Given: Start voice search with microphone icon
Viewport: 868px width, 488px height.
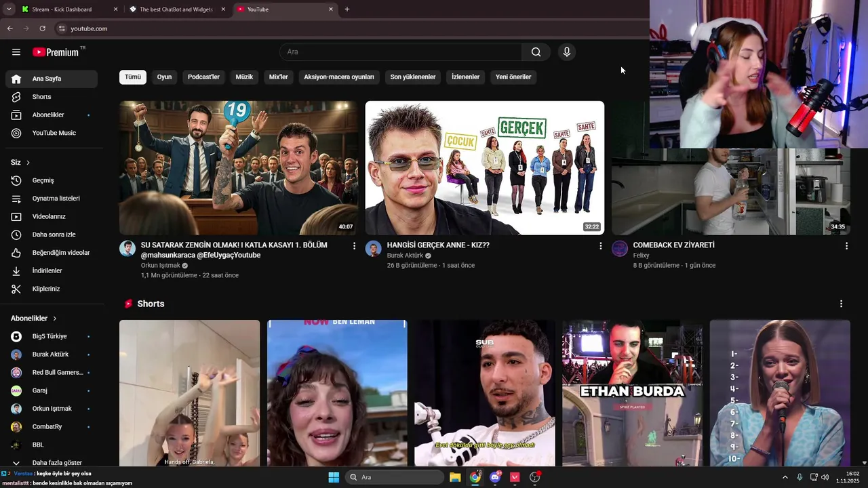Looking at the screenshot, I should coord(567,52).
